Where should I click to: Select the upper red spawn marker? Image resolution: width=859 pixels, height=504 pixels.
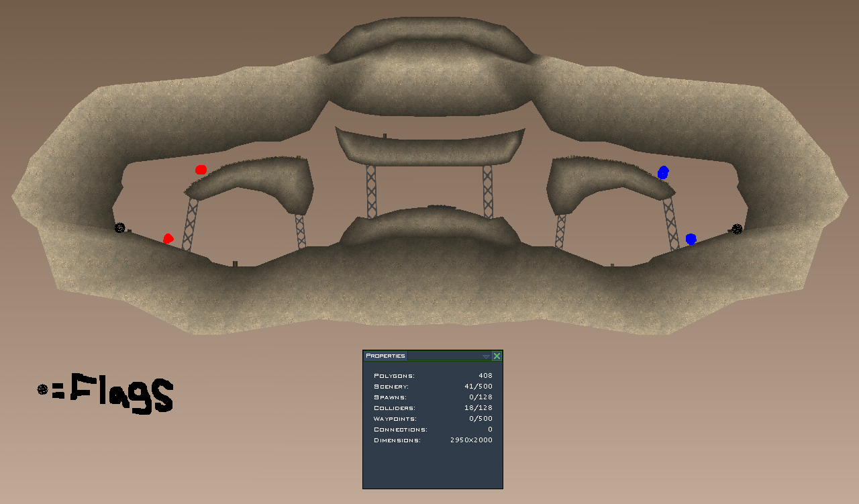[201, 170]
